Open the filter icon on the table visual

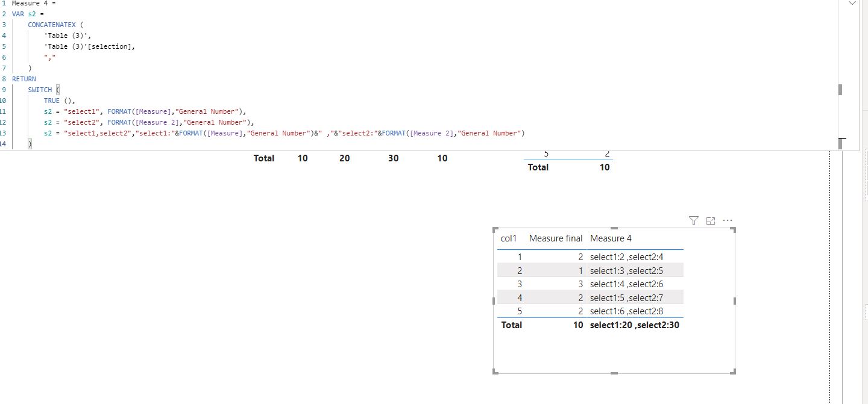coord(693,221)
